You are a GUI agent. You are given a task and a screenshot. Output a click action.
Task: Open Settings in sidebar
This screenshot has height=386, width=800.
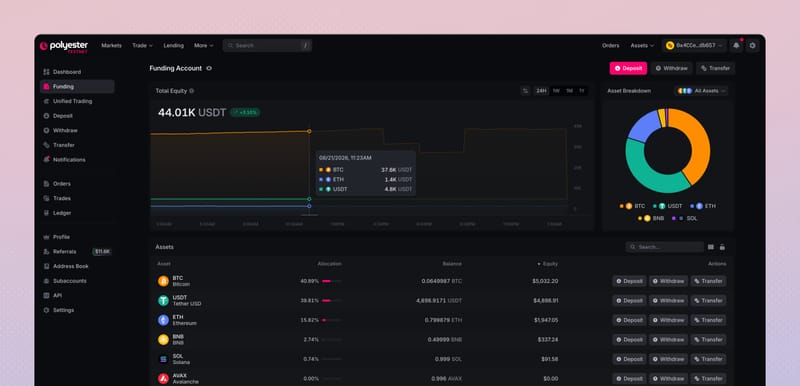77,310
